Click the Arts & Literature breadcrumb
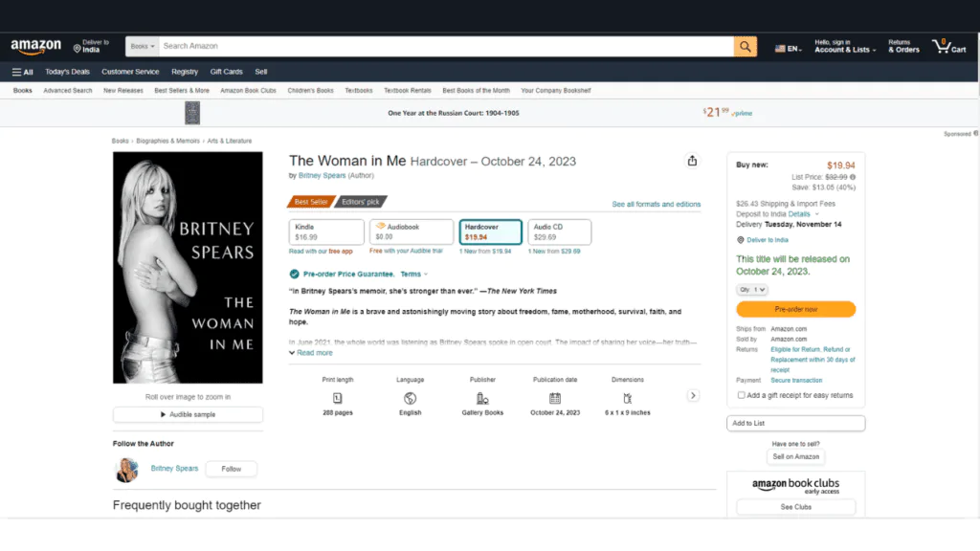Screen dimensions: 980x551 coord(230,142)
